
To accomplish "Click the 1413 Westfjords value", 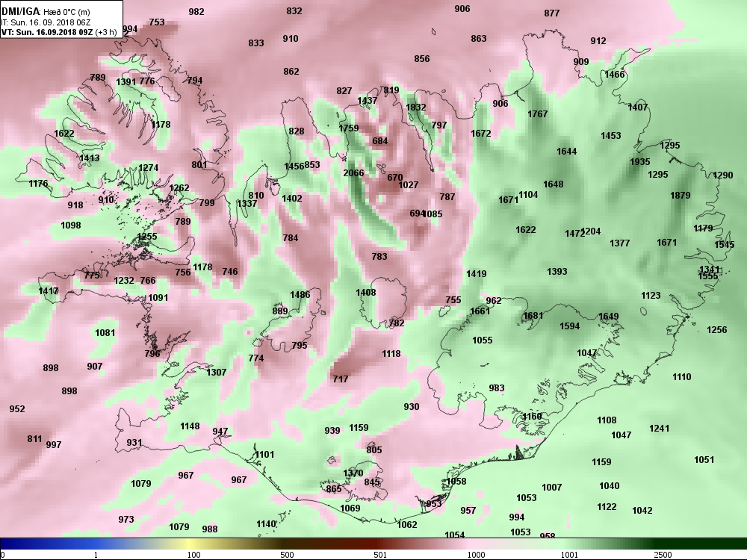I will click(x=90, y=158).
